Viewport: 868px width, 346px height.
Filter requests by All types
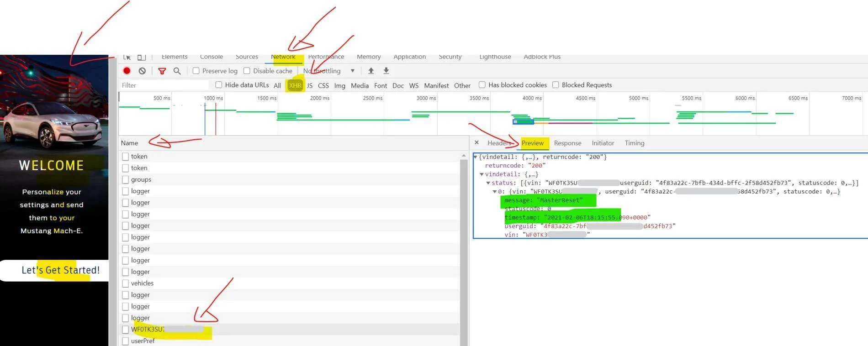[x=277, y=85]
